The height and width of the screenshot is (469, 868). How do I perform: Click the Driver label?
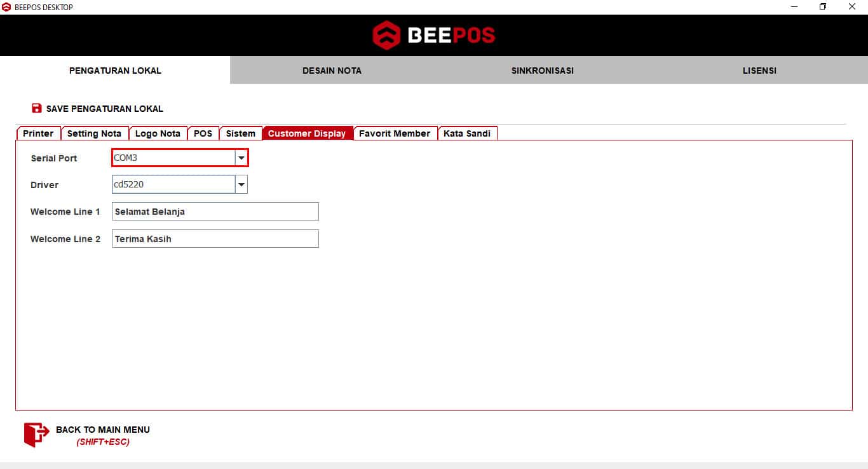coord(44,185)
